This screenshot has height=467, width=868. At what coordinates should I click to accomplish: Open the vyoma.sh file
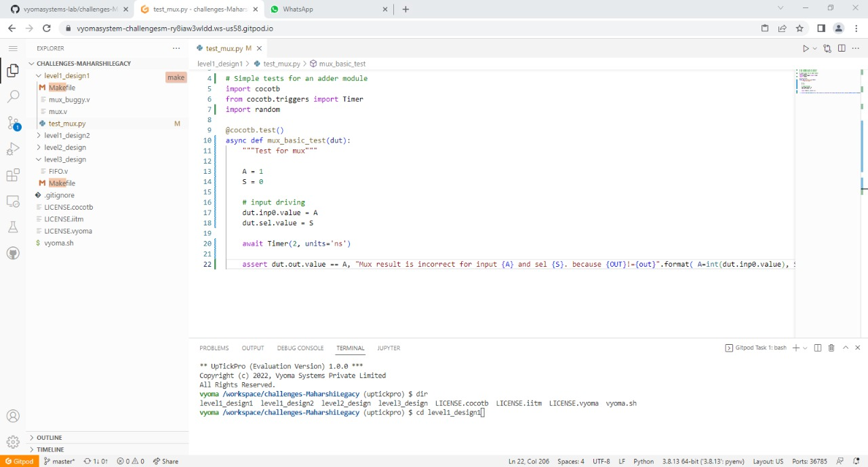pos(59,243)
